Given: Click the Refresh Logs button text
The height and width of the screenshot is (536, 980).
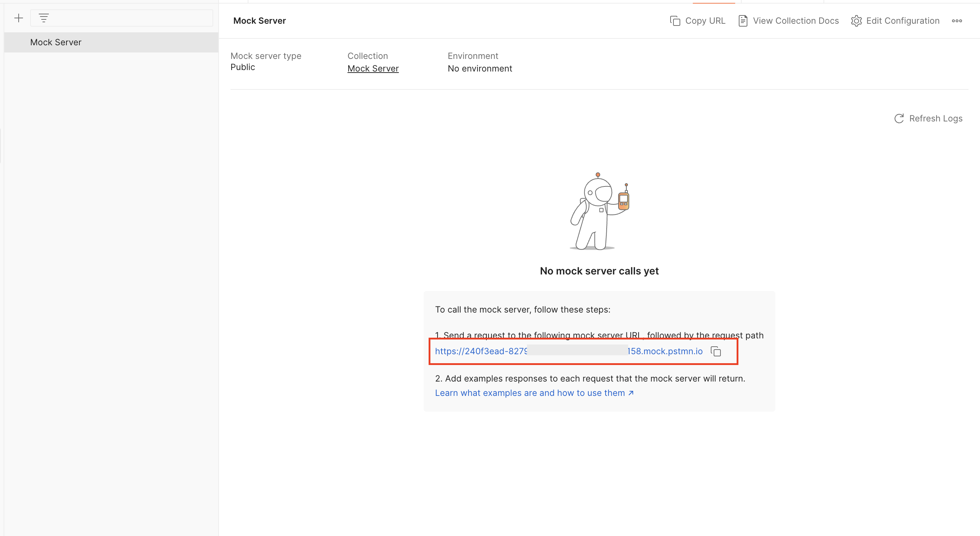Looking at the screenshot, I should coord(935,119).
